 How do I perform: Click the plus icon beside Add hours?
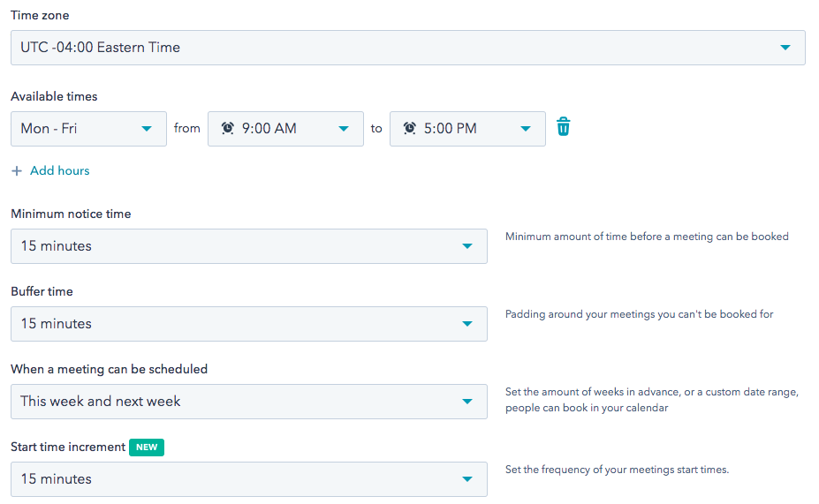click(x=17, y=171)
